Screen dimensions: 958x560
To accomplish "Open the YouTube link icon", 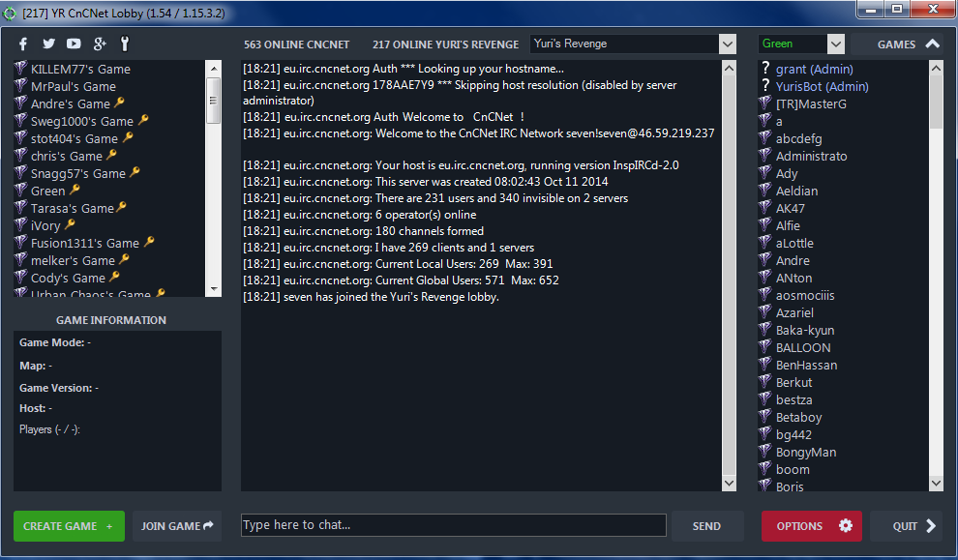I will [74, 44].
